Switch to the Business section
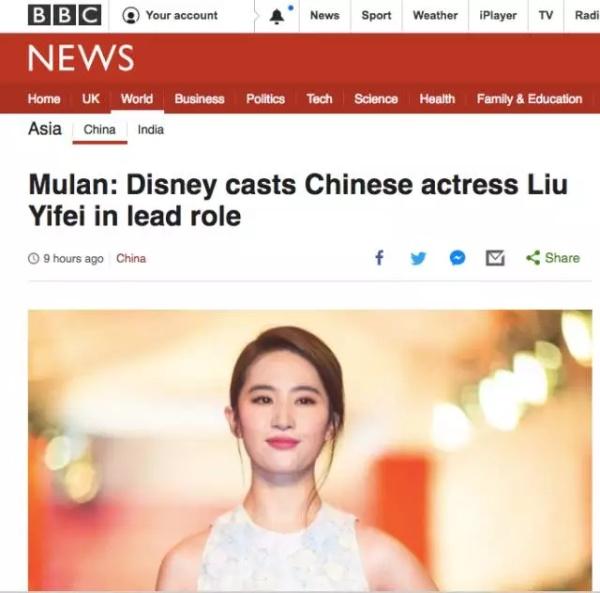The width and height of the screenshot is (600, 593). pyautogui.click(x=199, y=99)
